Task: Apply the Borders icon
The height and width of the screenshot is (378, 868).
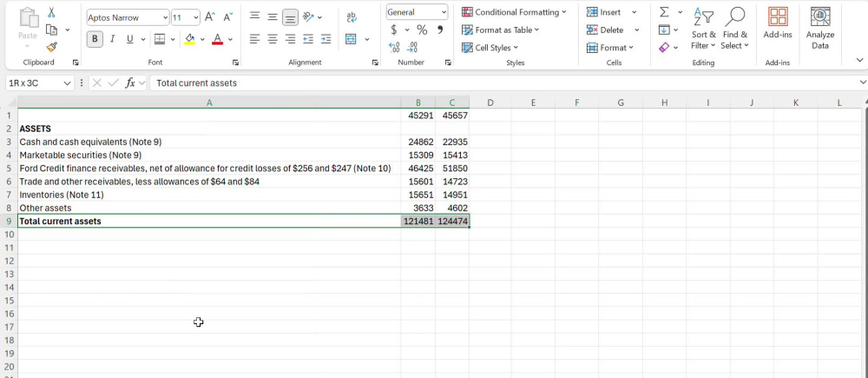Action: (160, 39)
